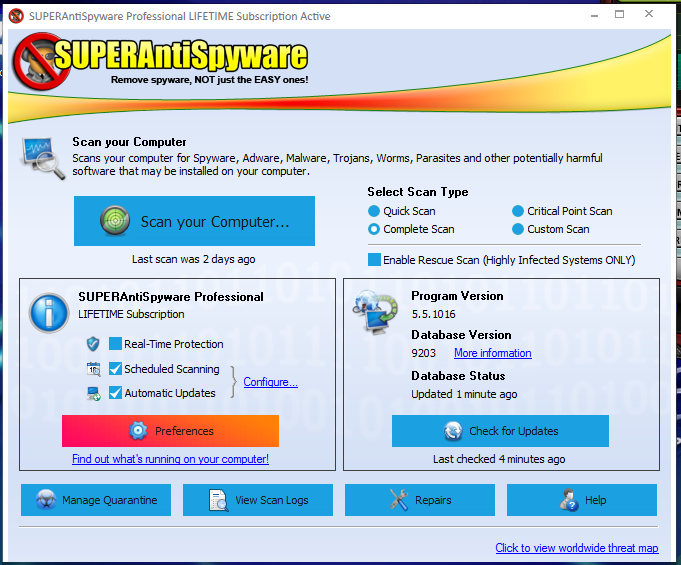This screenshot has height=565, width=681.
Task: Click the green radar icon on scan button
Action: point(115,221)
